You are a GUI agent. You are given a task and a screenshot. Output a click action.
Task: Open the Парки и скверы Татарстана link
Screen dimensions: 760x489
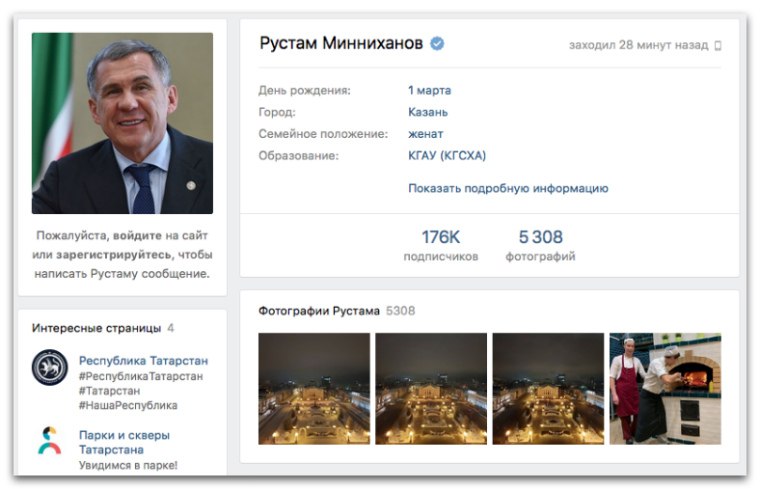124,442
